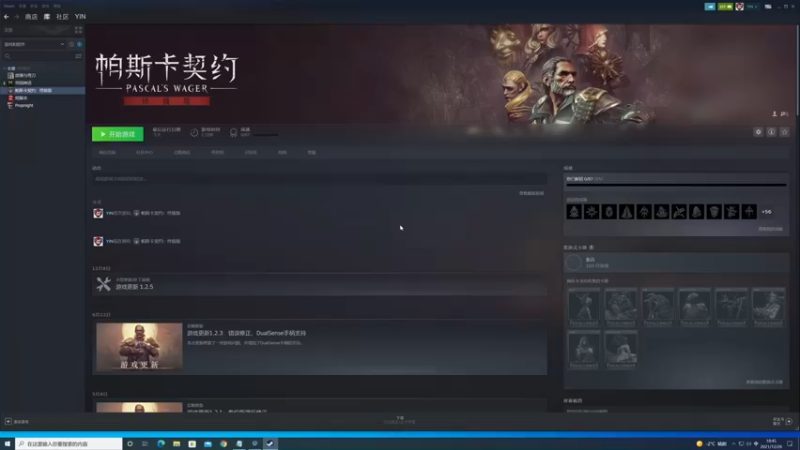Open friends and chat at bottom right
Viewport: 800px width, 450px height.
[x=783, y=421]
